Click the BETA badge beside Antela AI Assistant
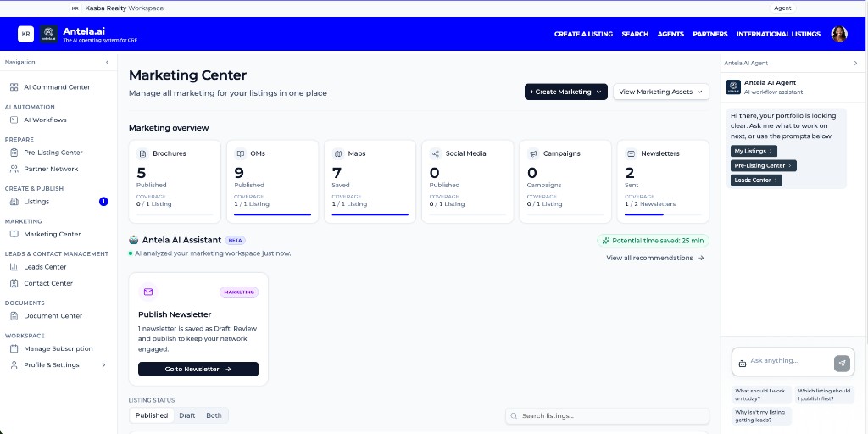Image resolution: width=868 pixels, height=434 pixels. pos(236,240)
